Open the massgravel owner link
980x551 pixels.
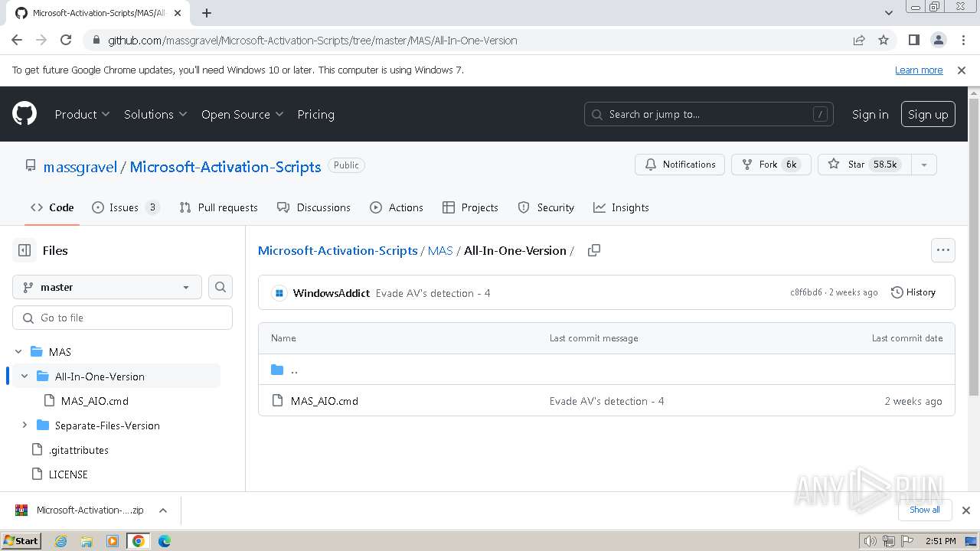tap(80, 167)
